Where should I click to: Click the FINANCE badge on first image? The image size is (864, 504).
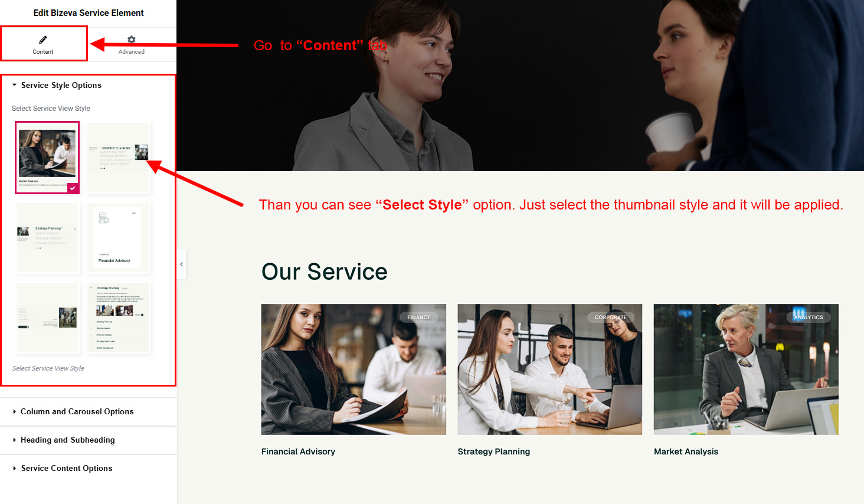(419, 317)
